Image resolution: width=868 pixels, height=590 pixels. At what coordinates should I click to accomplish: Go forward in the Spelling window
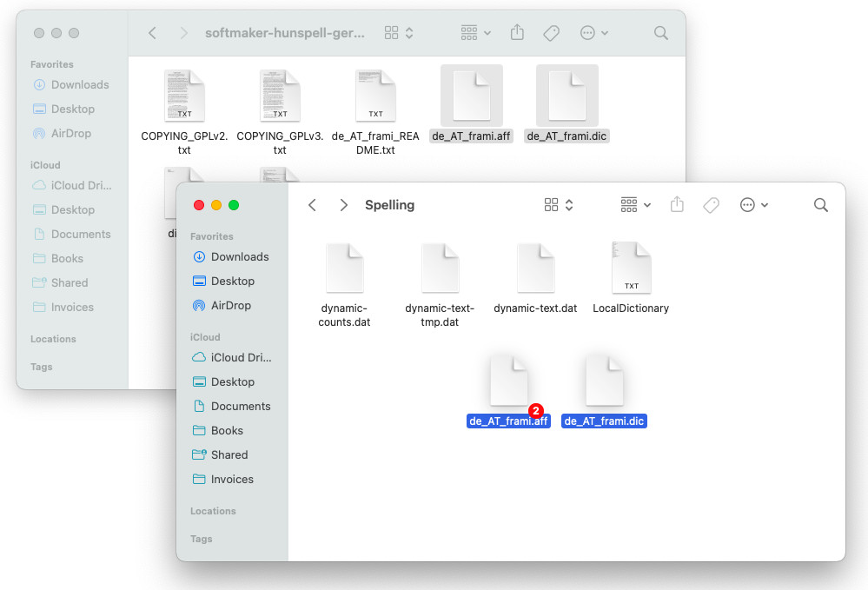click(x=344, y=205)
